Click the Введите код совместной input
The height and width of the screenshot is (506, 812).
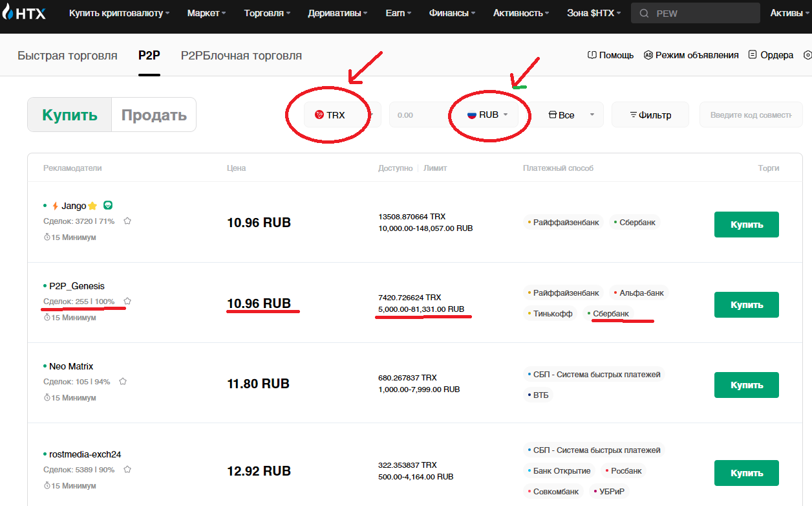[751, 115]
